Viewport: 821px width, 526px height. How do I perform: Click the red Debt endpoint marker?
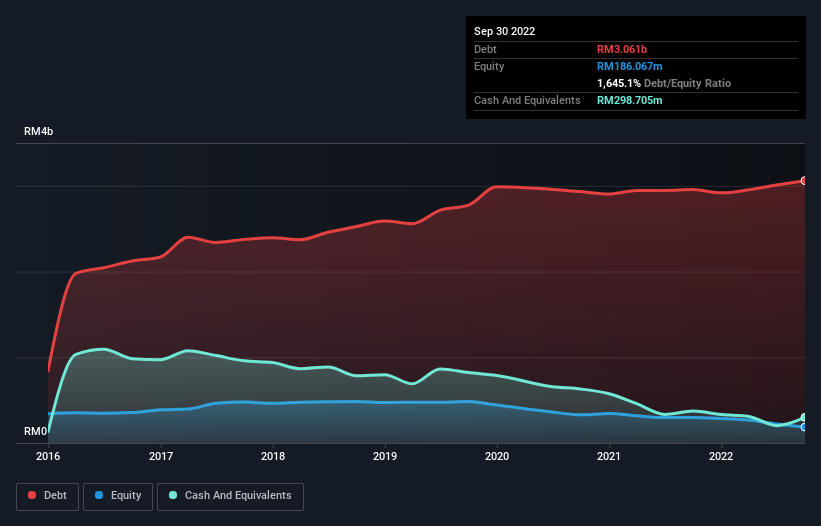click(x=804, y=181)
